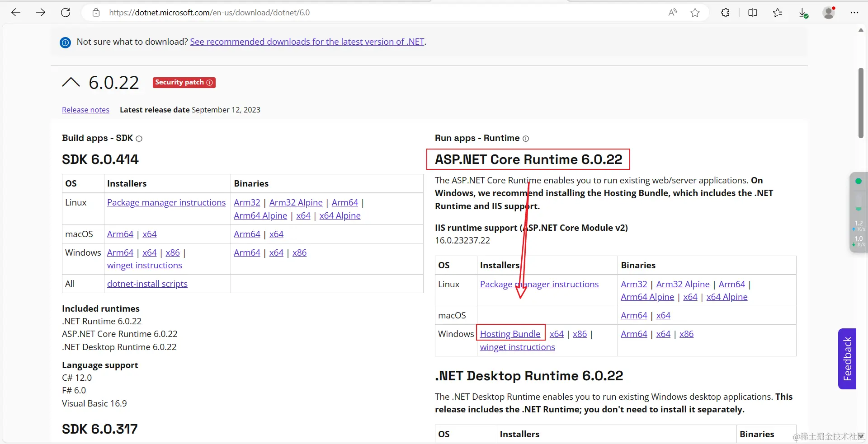
Task: Download SDK macOS Arm64 installer
Action: (120, 234)
